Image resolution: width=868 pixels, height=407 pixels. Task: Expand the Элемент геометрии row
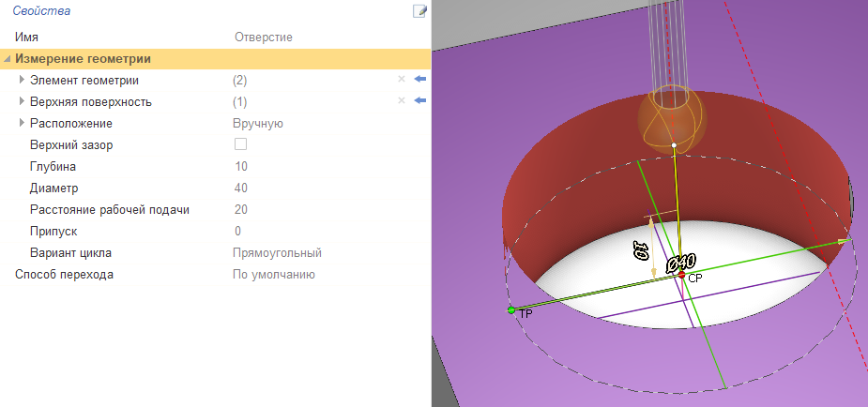pos(23,81)
